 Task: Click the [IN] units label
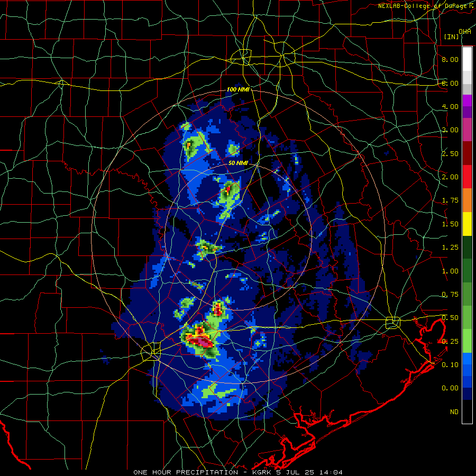451,36
